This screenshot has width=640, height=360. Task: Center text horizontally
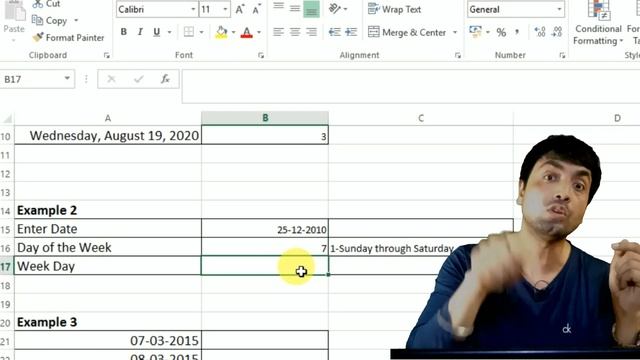click(x=295, y=32)
